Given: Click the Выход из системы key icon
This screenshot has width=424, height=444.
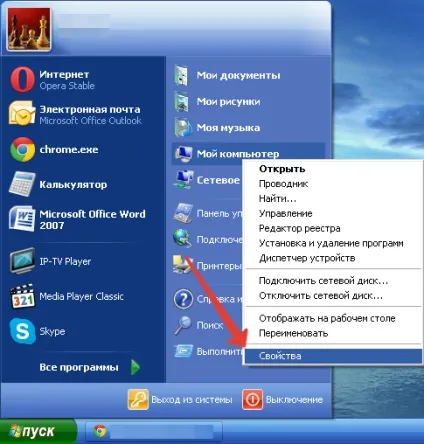Looking at the screenshot, I should [x=138, y=399].
